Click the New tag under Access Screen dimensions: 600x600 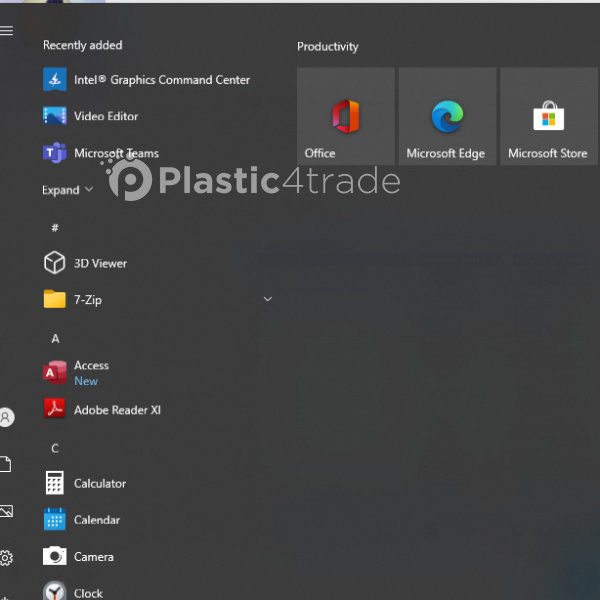[86, 381]
